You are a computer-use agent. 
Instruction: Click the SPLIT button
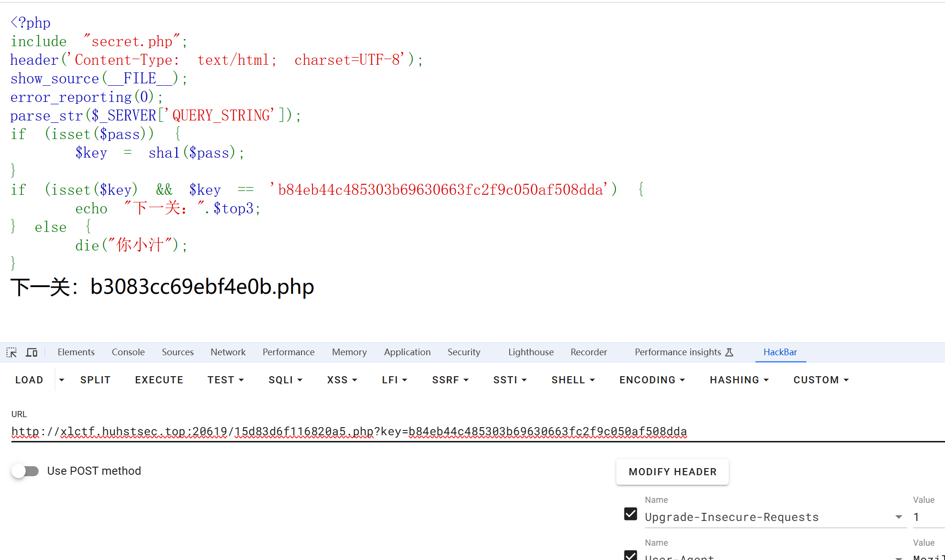95,380
